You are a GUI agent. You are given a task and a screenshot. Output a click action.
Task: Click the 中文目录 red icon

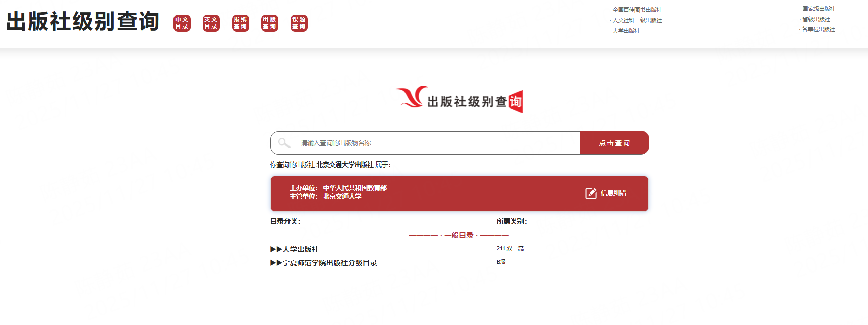coord(182,23)
